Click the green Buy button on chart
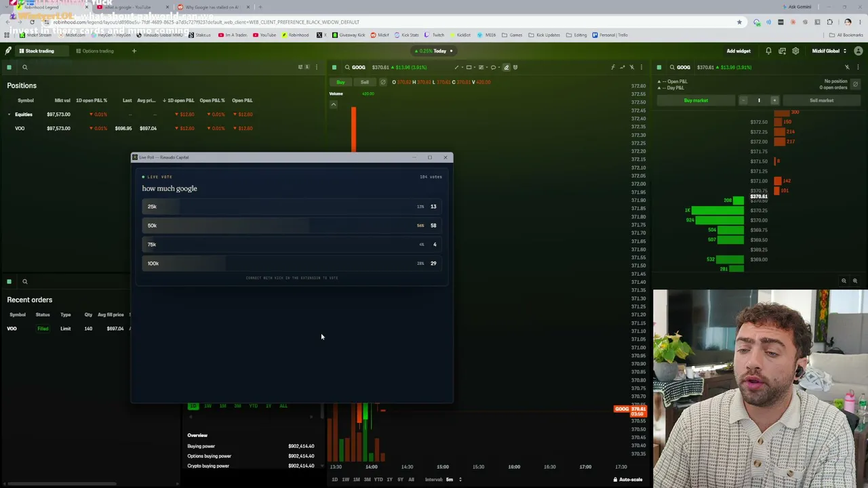Image resolution: width=868 pixels, height=488 pixels. point(340,82)
